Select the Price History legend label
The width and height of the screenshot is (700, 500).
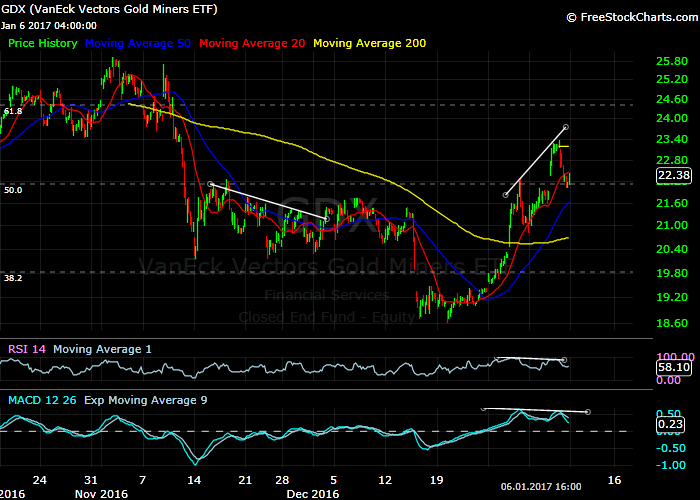(43, 43)
